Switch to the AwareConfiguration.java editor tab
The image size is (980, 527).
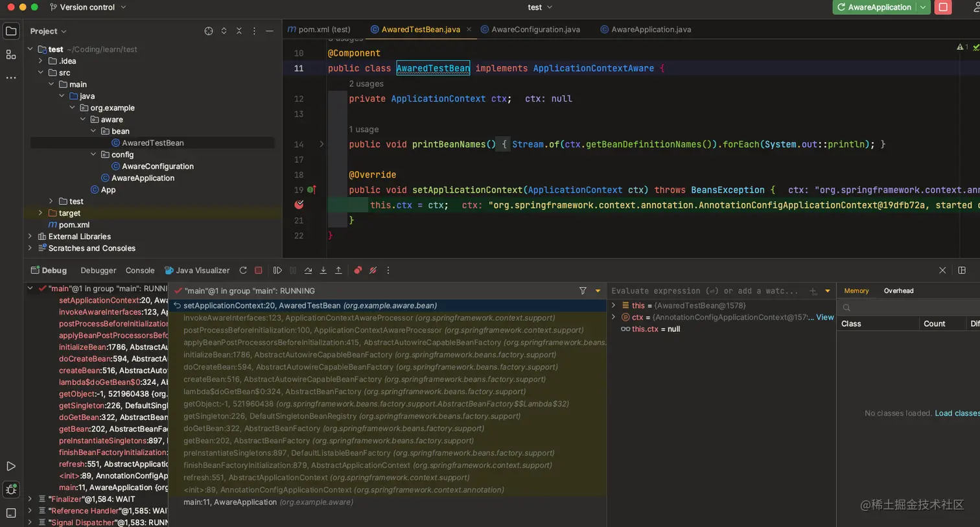(535, 29)
